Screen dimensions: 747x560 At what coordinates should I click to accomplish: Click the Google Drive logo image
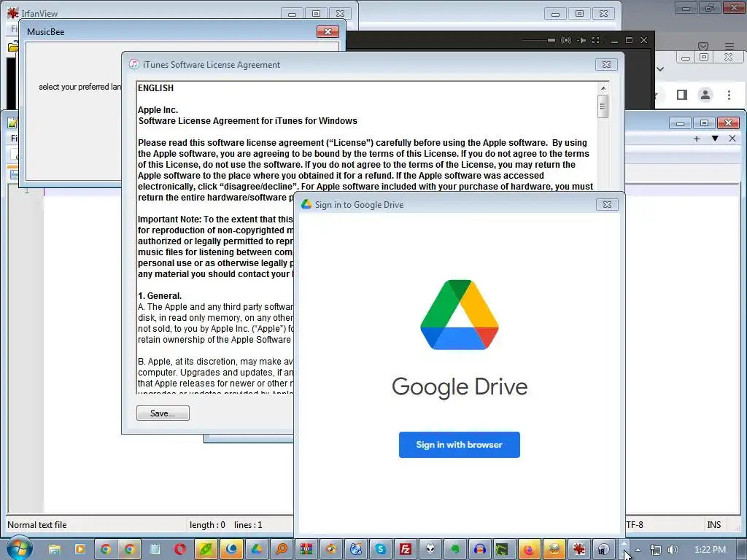click(x=460, y=315)
